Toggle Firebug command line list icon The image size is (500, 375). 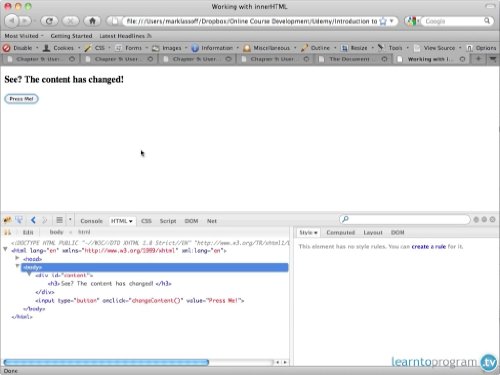[59, 220]
